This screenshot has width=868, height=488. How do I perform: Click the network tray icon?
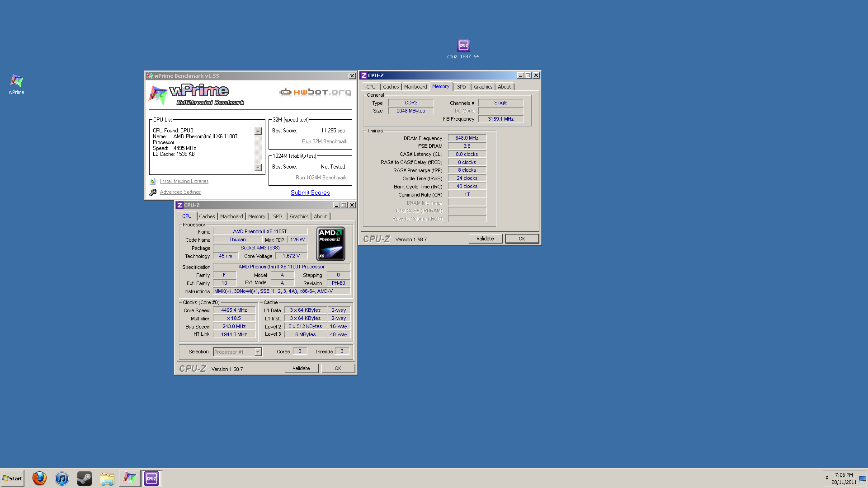pos(862,479)
